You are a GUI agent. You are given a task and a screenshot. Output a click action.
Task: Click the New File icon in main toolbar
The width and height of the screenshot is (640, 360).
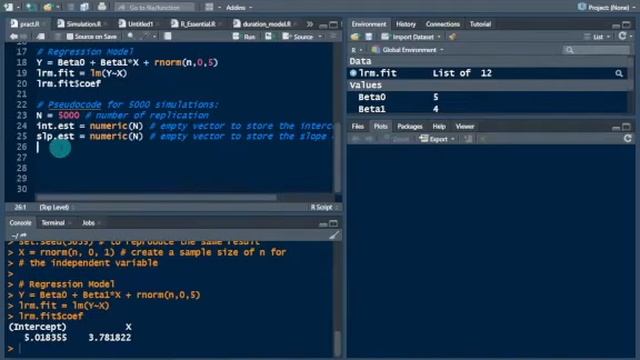(x=9, y=7)
